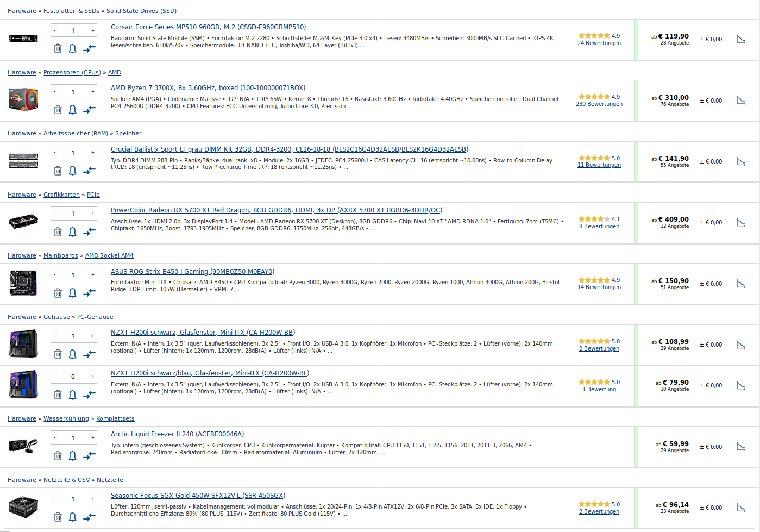The image size is (760, 532).
Task: Open price history chart for PowerColor Radeon RX 5700 XT
Action: point(740,222)
